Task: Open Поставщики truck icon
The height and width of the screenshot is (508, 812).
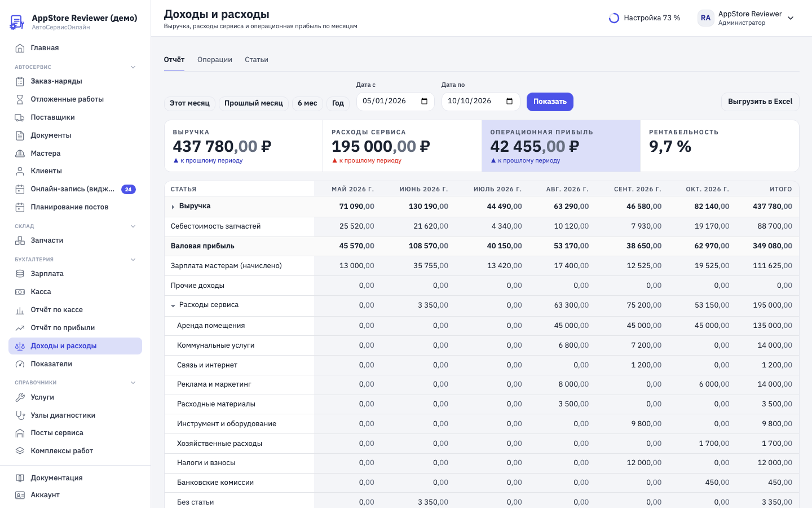Action: pos(20,117)
